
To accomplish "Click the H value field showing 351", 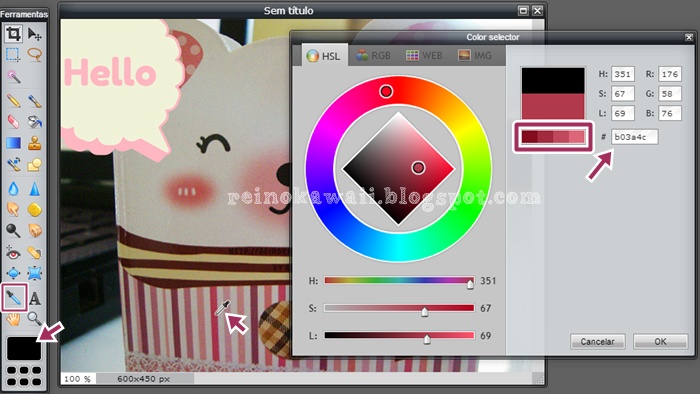I will [x=623, y=74].
